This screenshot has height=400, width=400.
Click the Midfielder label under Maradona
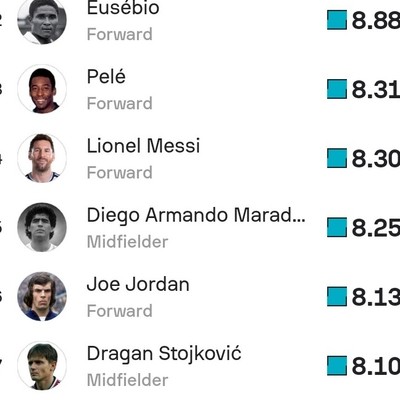click(x=127, y=242)
